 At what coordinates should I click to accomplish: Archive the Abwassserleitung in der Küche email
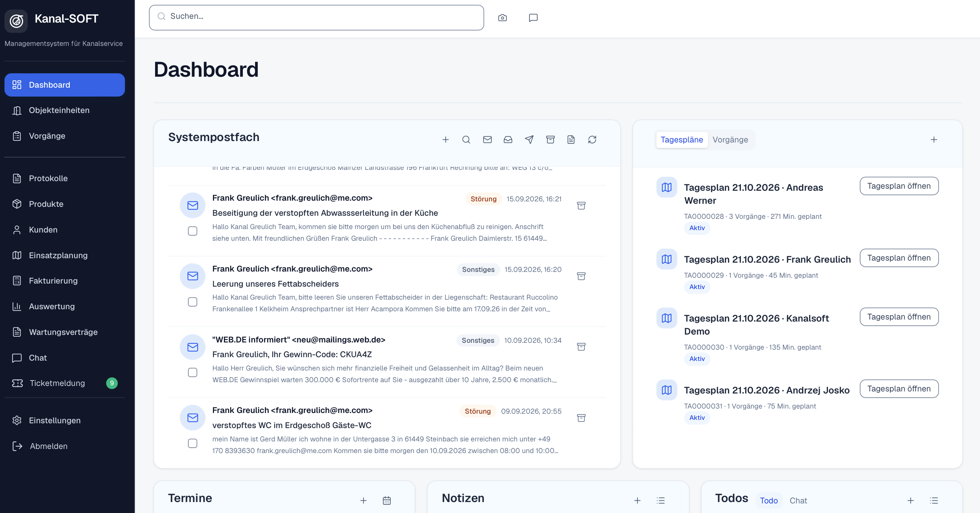[581, 205]
